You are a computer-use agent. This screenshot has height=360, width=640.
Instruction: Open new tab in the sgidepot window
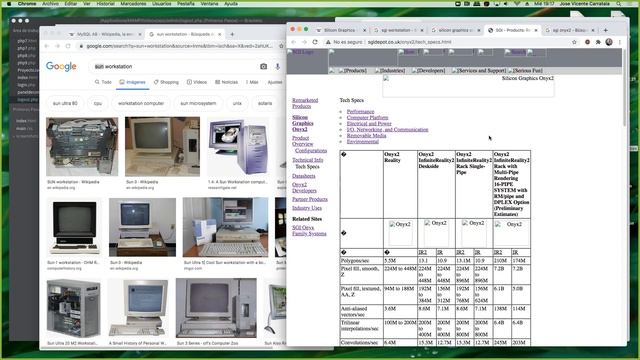[x=606, y=30]
